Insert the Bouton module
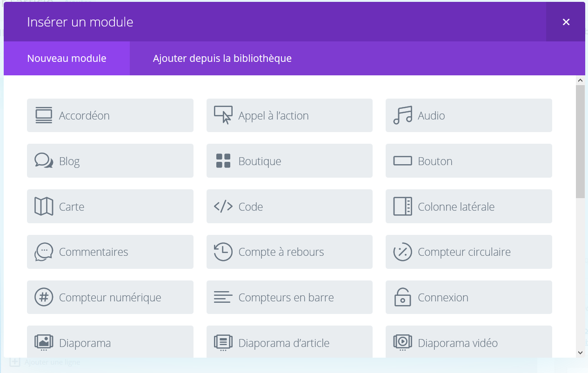Image resolution: width=588 pixels, height=373 pixels. pyautogui.click(x=468, y=161)
